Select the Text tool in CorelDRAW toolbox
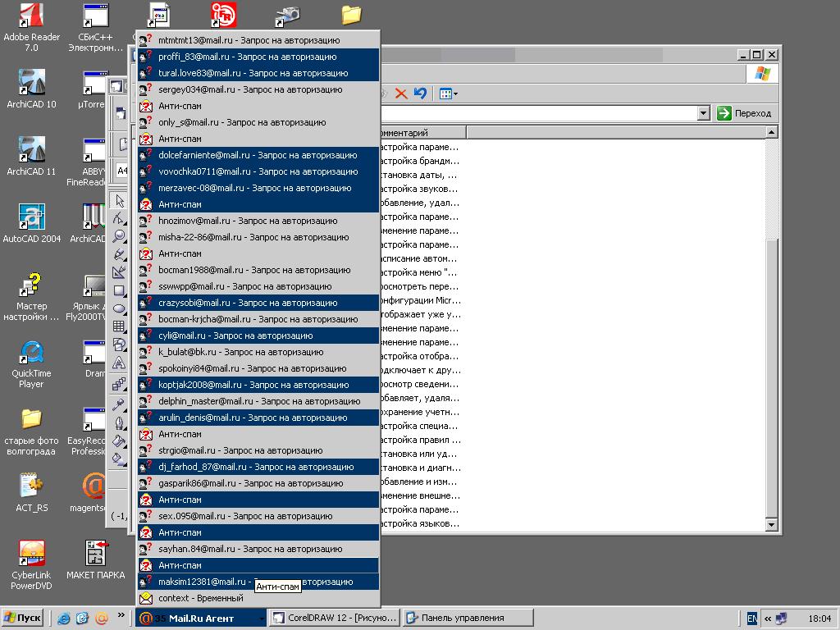The width and height of the screenshot is (840, 630). tap(119, 363)
